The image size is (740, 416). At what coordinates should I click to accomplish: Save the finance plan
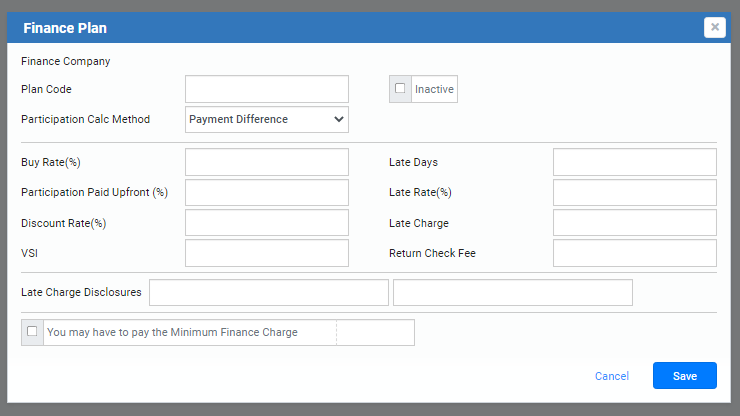tap(685, 376)
